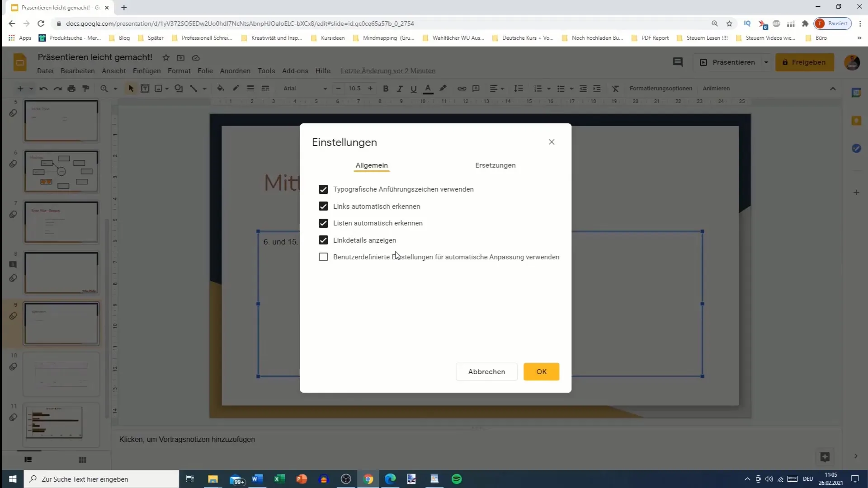The image size is (868, 488).
Task: Open the Datei menu
Action: 45,71
